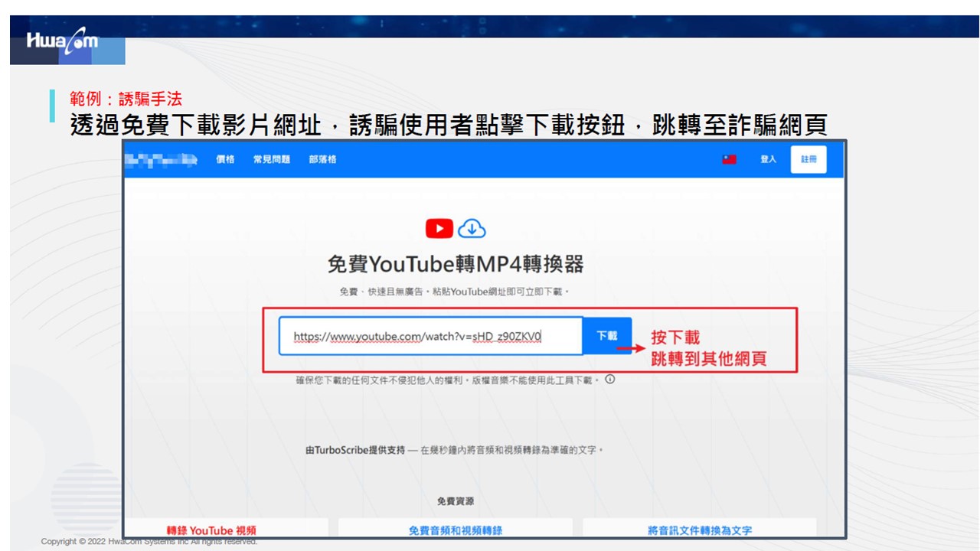Screen dimensions: 980x551
Task: Open the 常見問題 FAQ page
Action: (272, 160)
